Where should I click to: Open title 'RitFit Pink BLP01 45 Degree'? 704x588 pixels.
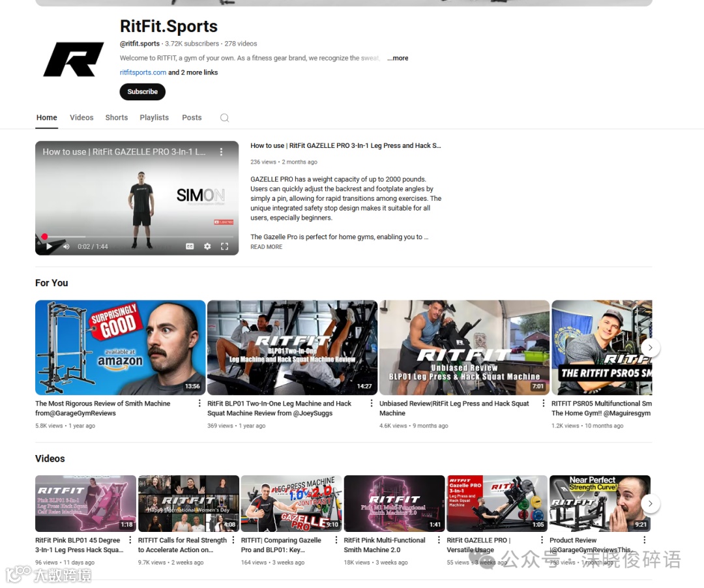[79, 545]
